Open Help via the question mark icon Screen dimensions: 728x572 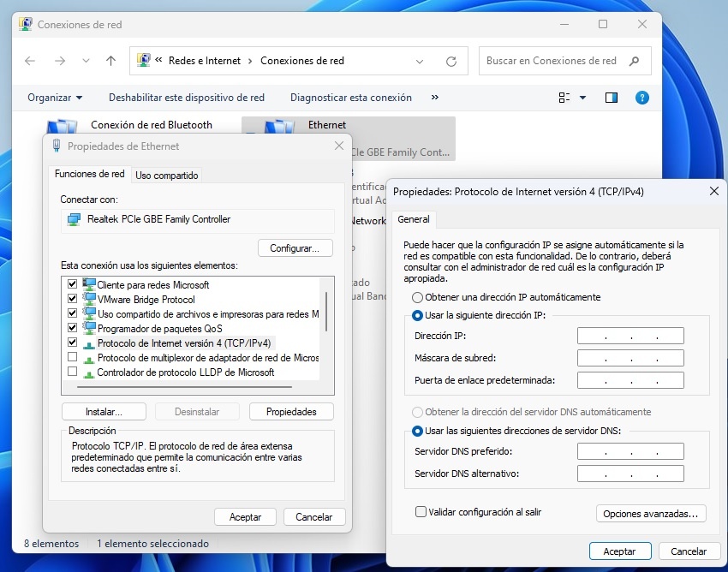click(642, 97)
